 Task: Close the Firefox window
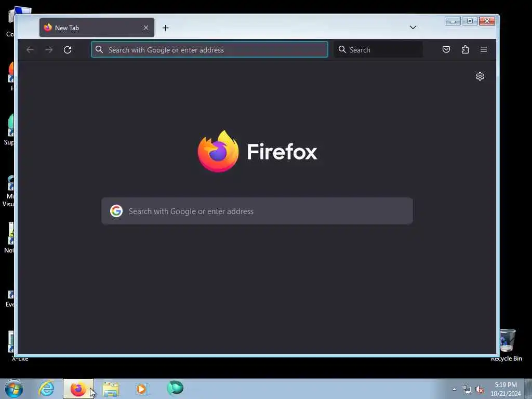point(487,21)
